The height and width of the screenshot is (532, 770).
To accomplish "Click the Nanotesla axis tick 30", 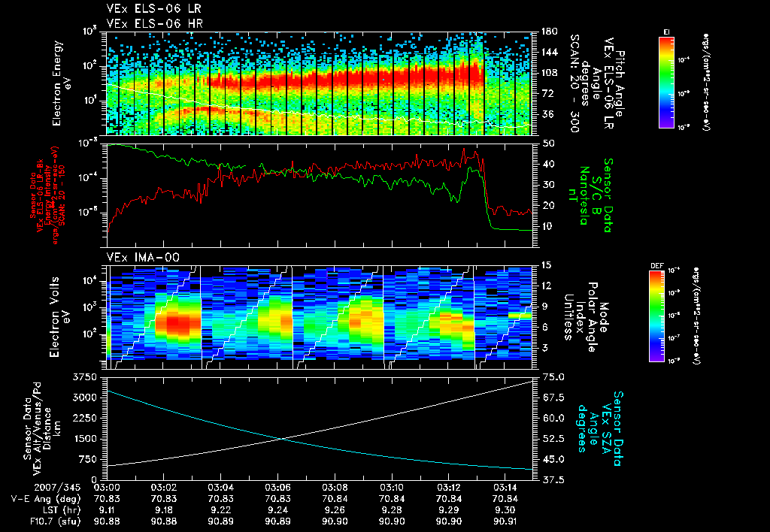I will coord(548,185).
